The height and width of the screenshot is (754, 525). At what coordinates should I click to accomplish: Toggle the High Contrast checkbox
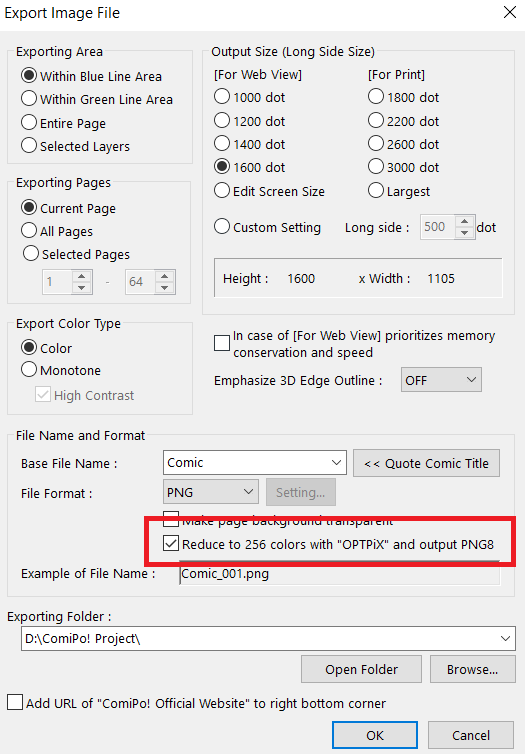coord(43,395)
